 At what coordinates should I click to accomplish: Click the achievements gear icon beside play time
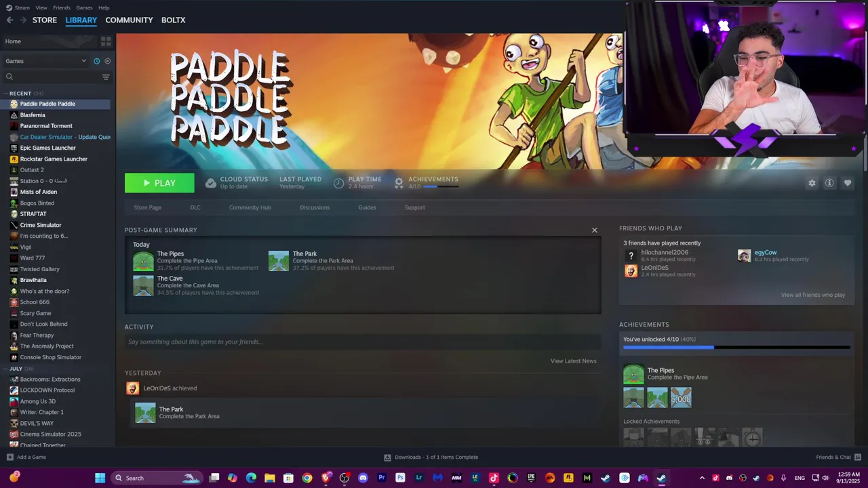click(399, 183)
